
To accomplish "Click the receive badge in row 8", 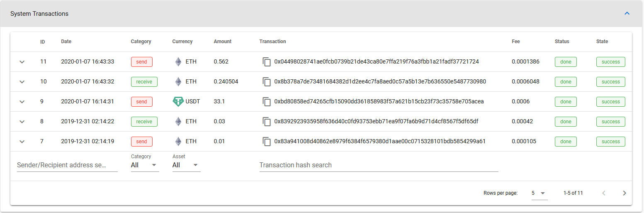I will (144, 122).
